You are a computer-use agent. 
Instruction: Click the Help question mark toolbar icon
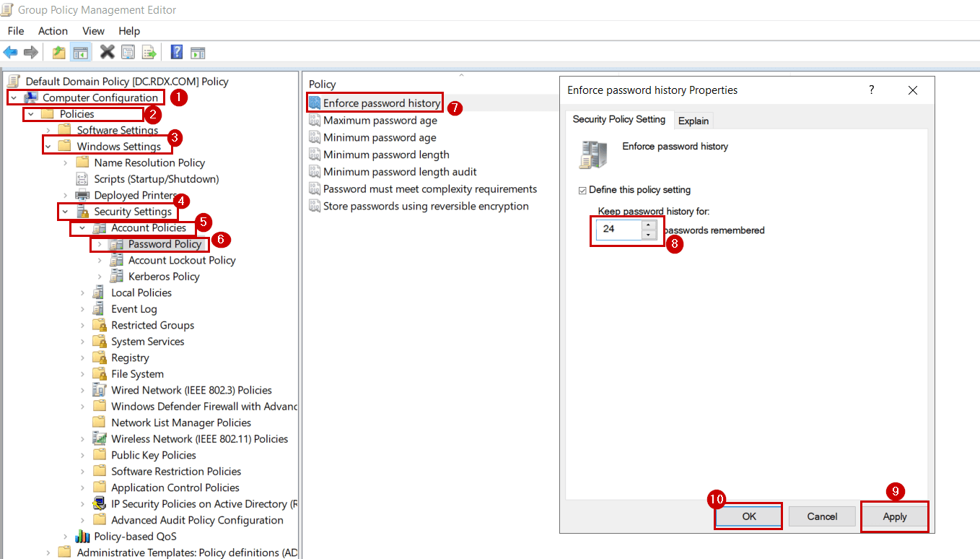(x=176, y=51)
